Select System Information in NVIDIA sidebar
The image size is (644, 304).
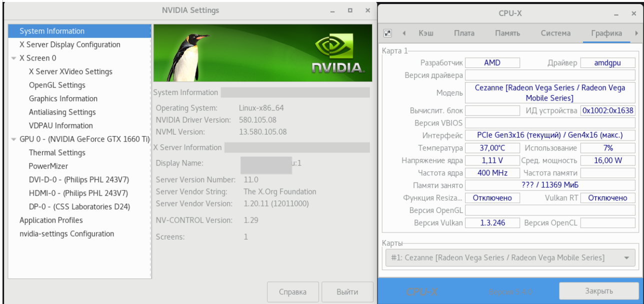tap(80, 31)
